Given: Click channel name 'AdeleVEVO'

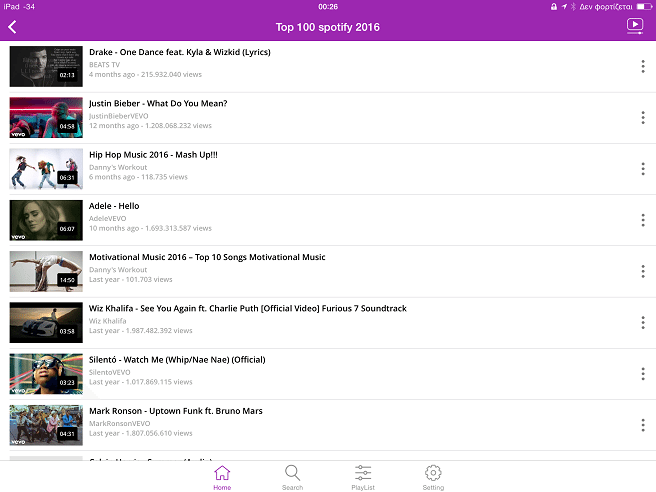Looking at the screenshot, I should click(108, 218).
